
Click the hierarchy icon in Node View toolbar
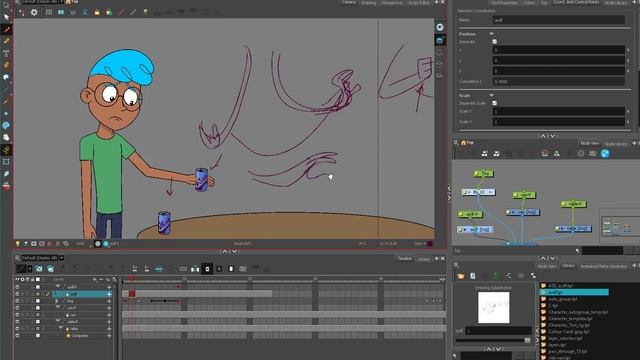point(557,153)
